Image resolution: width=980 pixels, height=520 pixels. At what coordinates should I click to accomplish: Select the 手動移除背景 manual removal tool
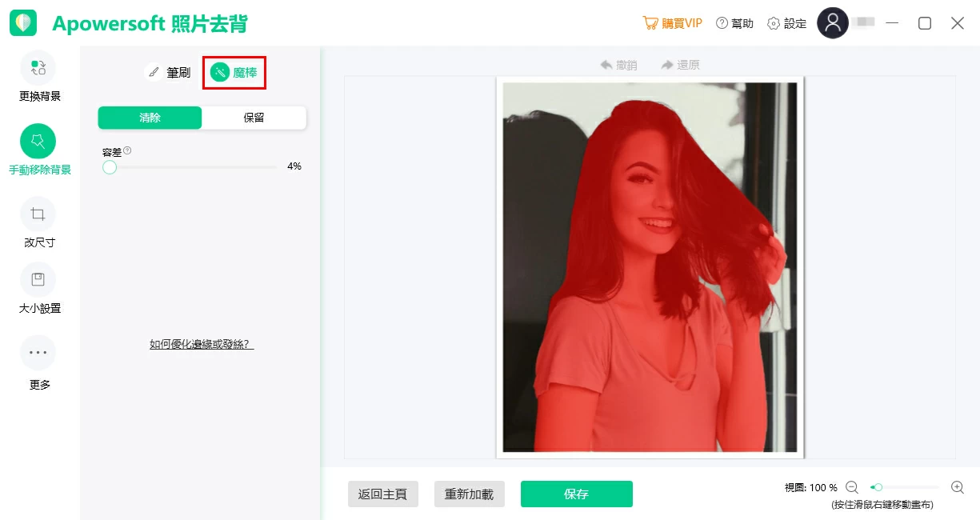39,150
